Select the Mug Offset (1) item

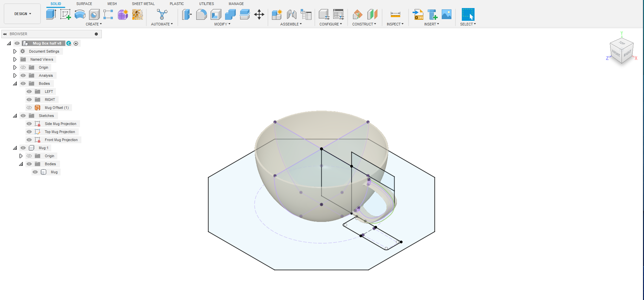(x=57, y=108)
